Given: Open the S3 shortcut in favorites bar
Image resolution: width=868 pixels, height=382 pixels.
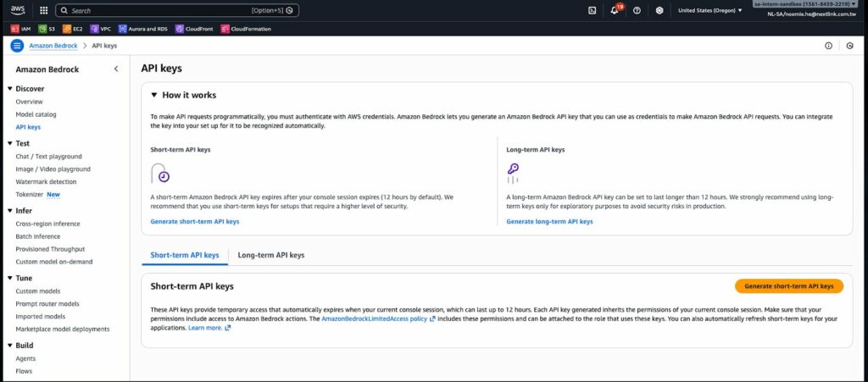Looking at the screenshot, I should coord(47,29).
